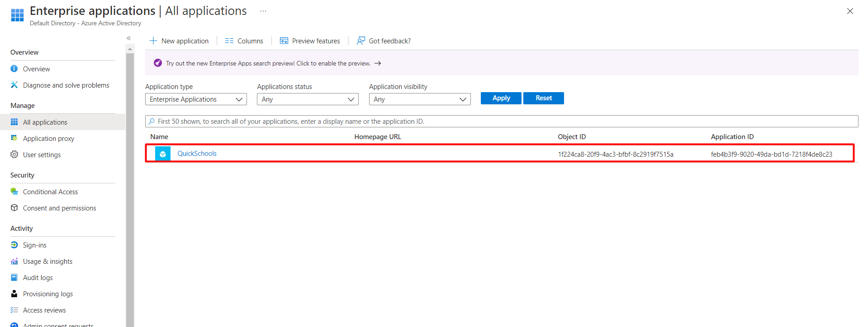Image resolution: width=868 pixels, height=327 pixels.
Task: Focus the application search field
Action: (x=502, y=121)
